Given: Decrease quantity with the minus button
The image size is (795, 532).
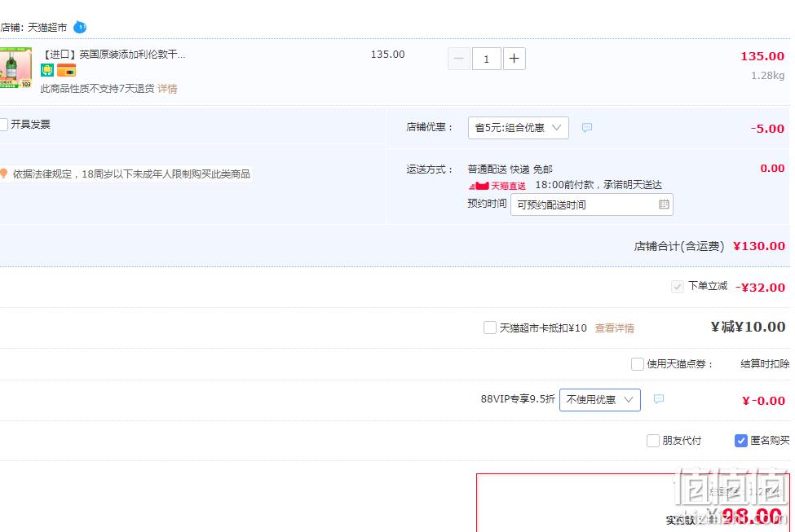Looking at the screenshot, I should [x=459, y=59].
